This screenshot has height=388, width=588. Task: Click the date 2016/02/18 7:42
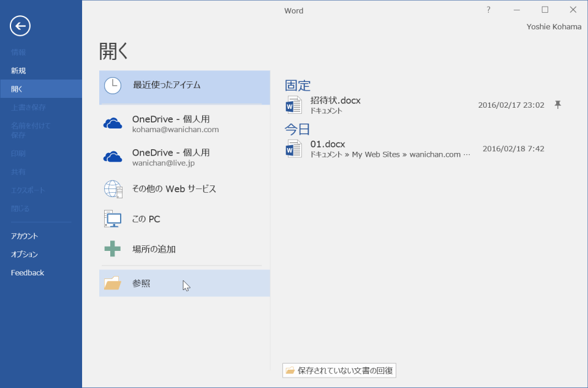pos(513,149)
